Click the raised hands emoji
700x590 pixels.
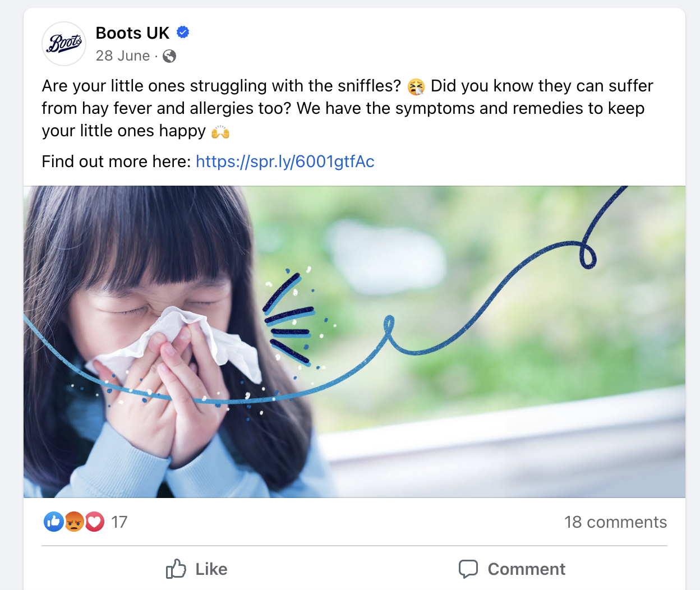pyautogui.click(x=220, y=132)
